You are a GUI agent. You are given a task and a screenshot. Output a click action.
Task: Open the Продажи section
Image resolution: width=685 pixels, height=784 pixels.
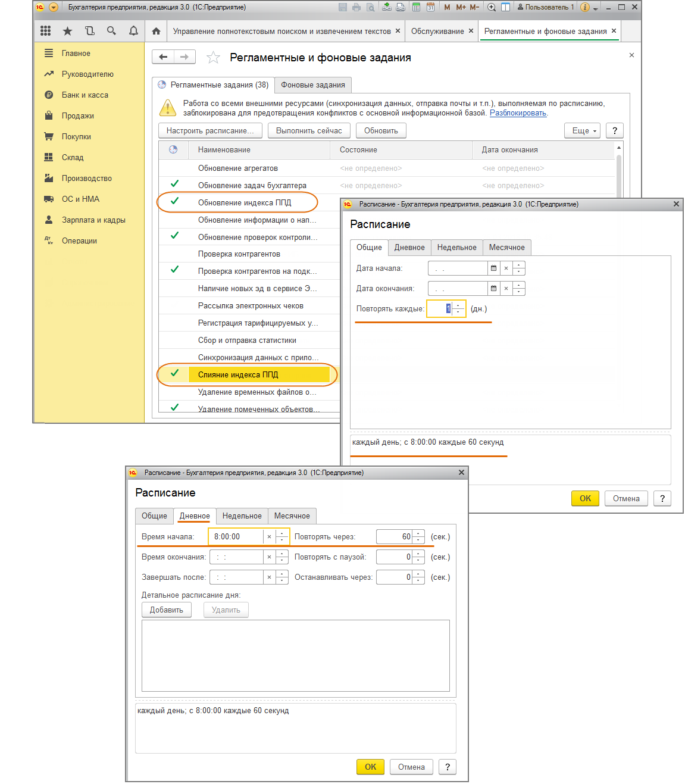pyautogui.click(x=78, y=115)
